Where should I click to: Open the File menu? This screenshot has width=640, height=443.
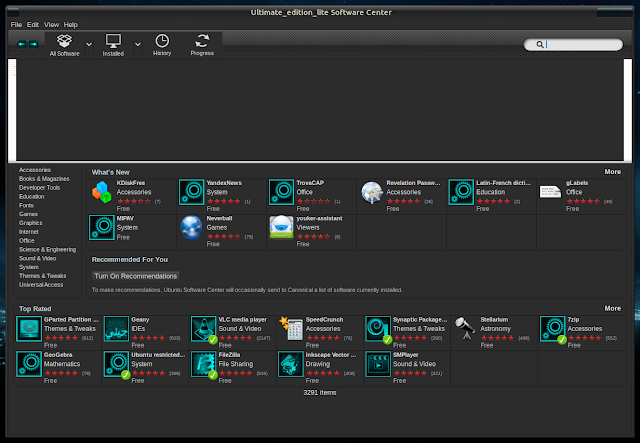click(x=16, y=24)
